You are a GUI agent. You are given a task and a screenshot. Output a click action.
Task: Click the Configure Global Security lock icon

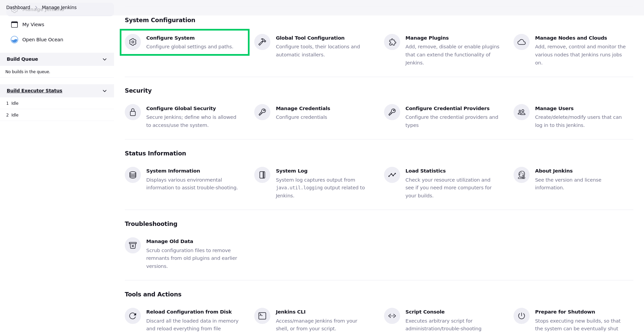pos(133,112)
